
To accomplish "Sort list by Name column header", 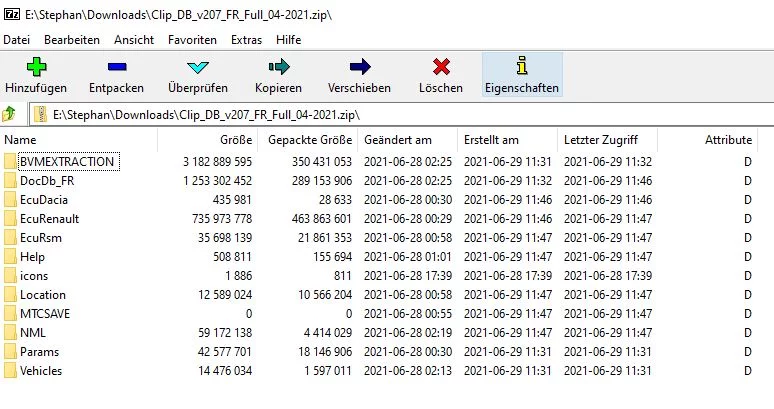I will click(20, 140).
